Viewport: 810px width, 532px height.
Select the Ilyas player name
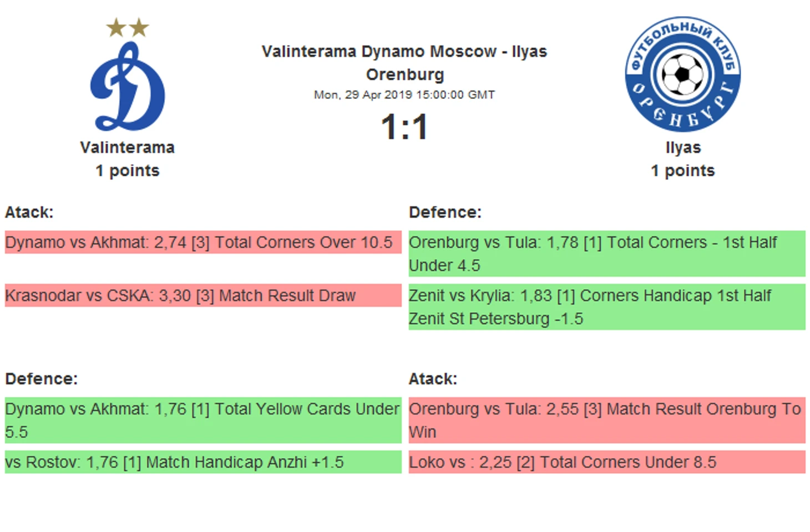pos(683,148)
